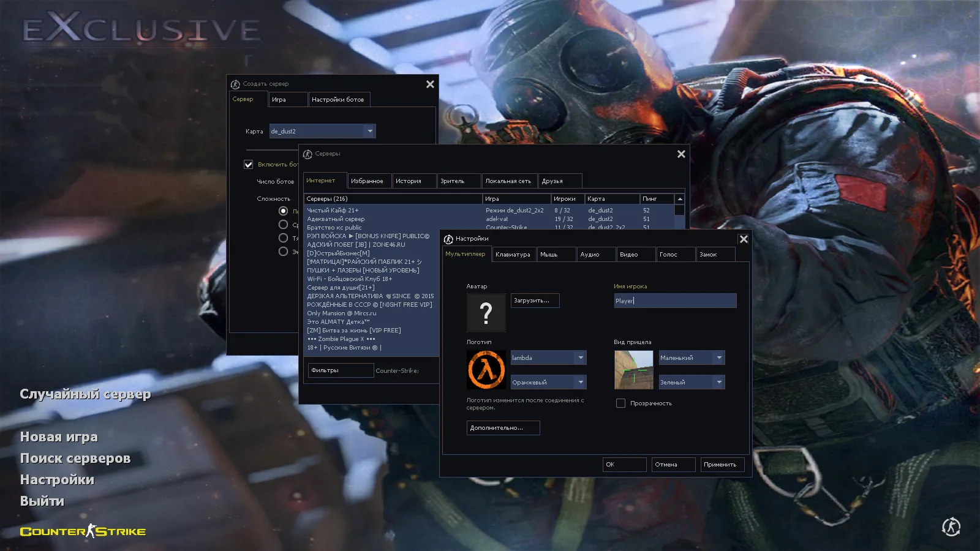Select the first Сложность radio button
980x551 pixels.
[x=283, y=210]
